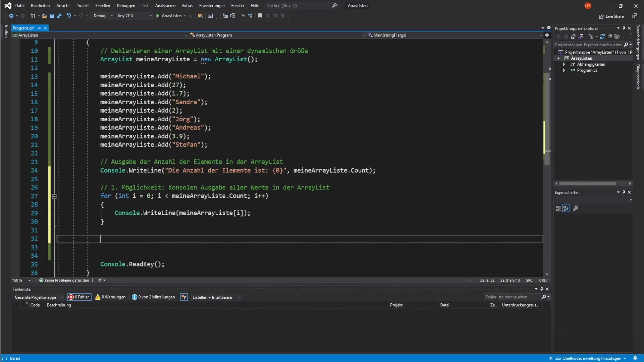Image resolution: width=644 pixels, height=362 pixels.
Task: Toggle a bookmark with the bookmark icon
Action: click(260, 16)
